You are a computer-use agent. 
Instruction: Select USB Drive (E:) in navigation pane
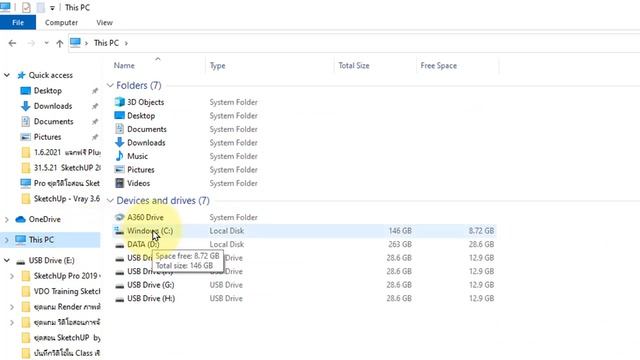pos(51,260)
